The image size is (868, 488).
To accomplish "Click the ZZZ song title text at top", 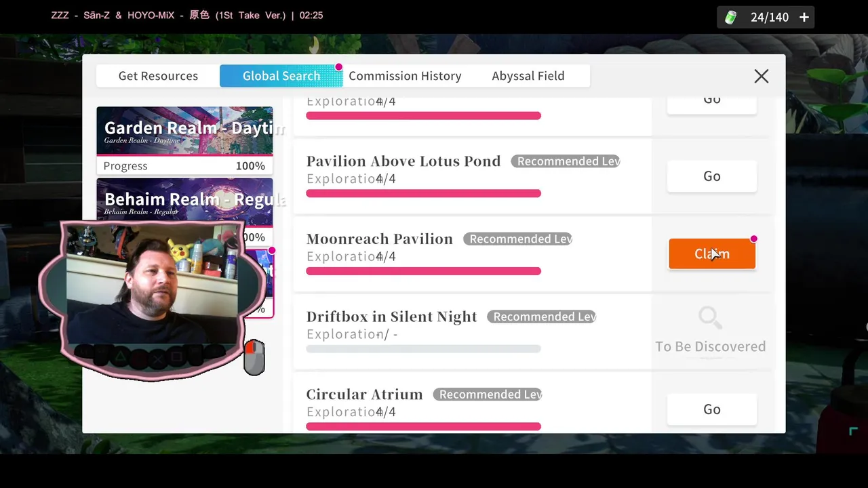I will [x=187, y=15].
